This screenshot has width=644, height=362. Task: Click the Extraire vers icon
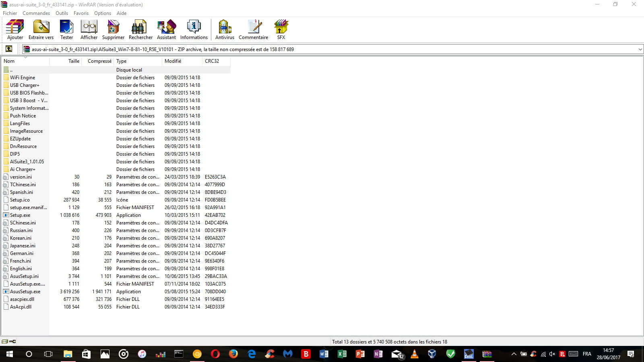tap(41, 30)
